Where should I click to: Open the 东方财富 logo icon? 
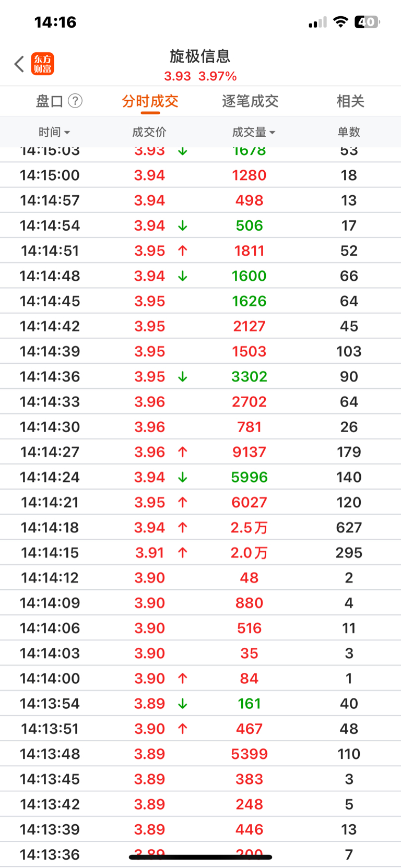[x=42, y=64]
